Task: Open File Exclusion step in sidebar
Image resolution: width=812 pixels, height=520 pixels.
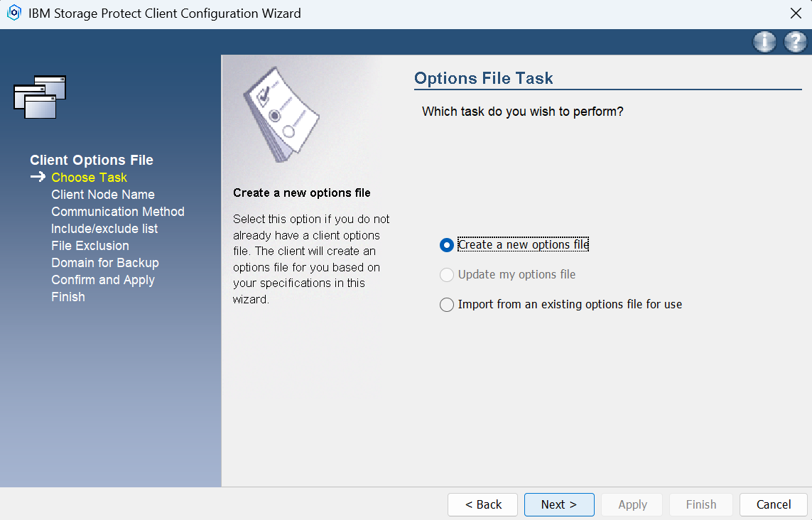Action: coord(90,246)
